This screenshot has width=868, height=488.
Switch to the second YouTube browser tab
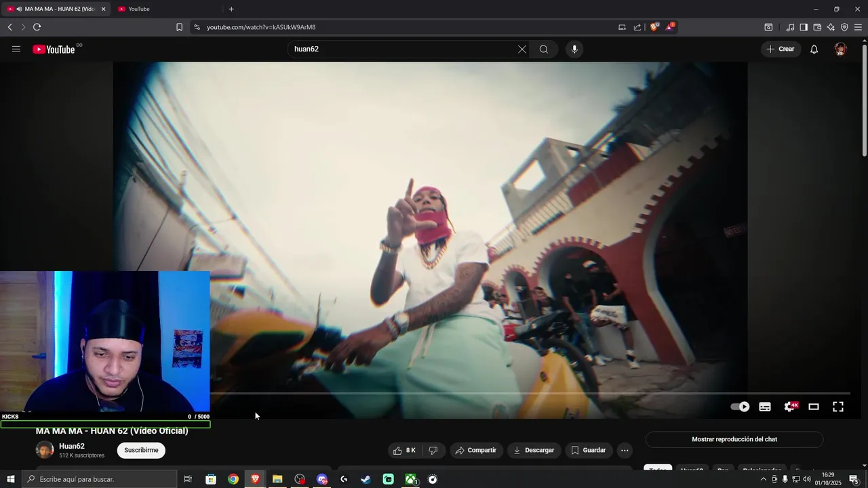point(166,9)
